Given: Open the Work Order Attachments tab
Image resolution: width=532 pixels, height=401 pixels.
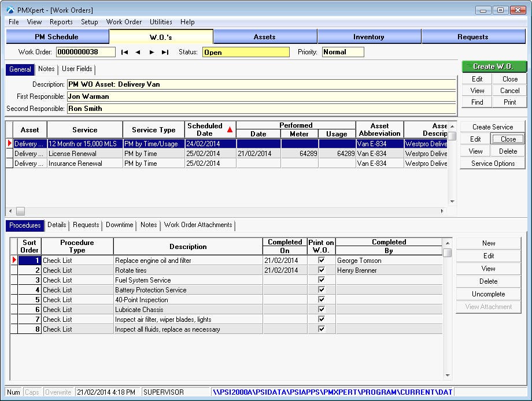Looking at the screenshot, I should pos(198,225).
